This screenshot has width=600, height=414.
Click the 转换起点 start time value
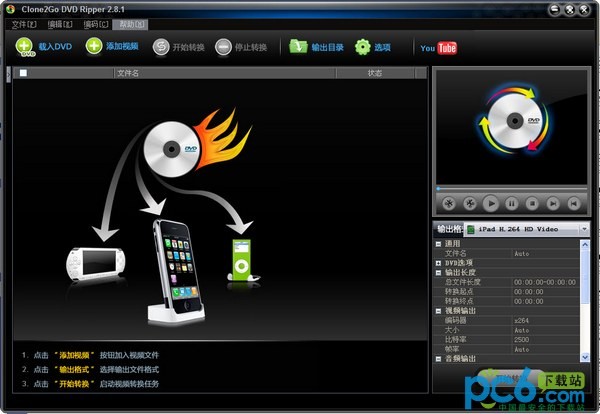(546, 292)
